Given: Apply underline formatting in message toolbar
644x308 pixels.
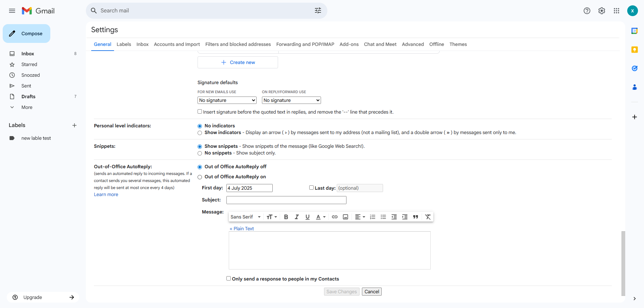Looking at the screenshot, I should (308, 217).
